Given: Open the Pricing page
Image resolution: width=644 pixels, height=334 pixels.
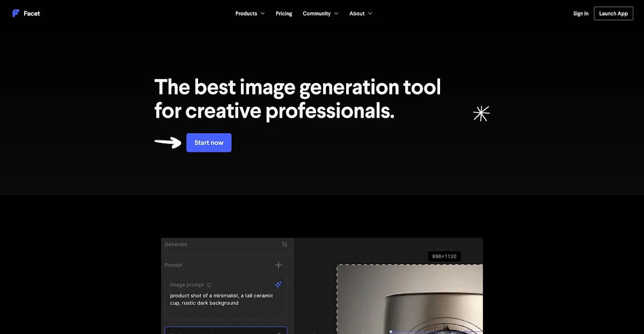Looking at the screenshot, I should click(284, 13).
